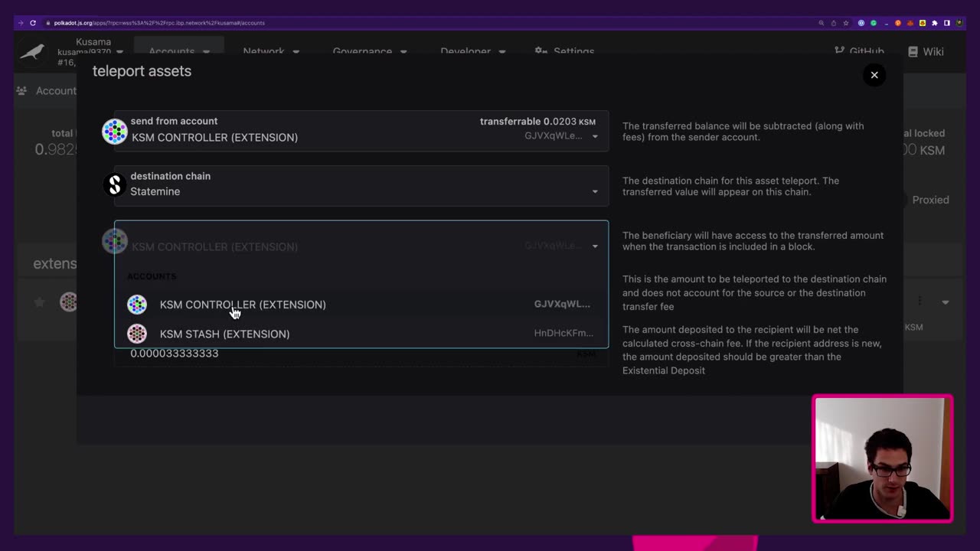
Task: Close the teleport assets dialog
Action: click(874, 75)
